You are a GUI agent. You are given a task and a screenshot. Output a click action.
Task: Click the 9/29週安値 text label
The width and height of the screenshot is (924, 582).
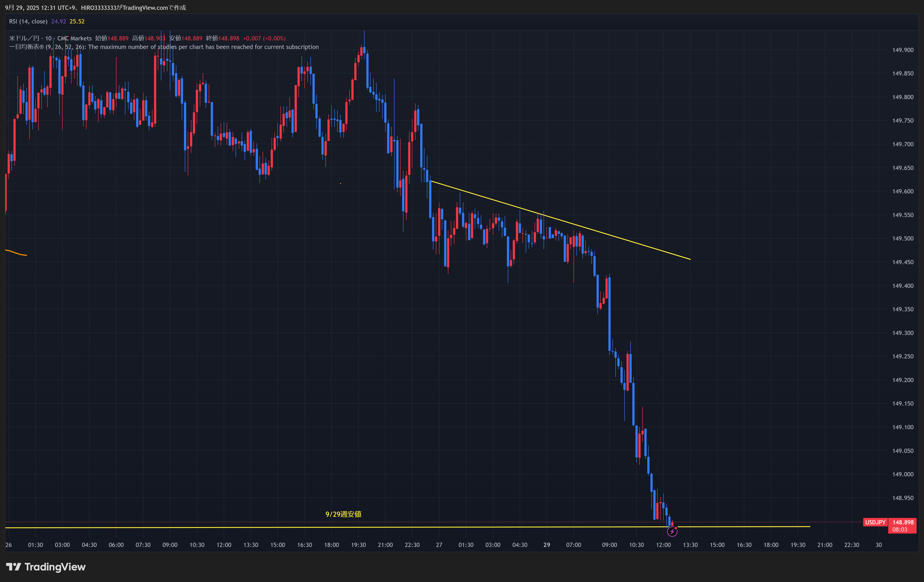click(x=343, y=514)
